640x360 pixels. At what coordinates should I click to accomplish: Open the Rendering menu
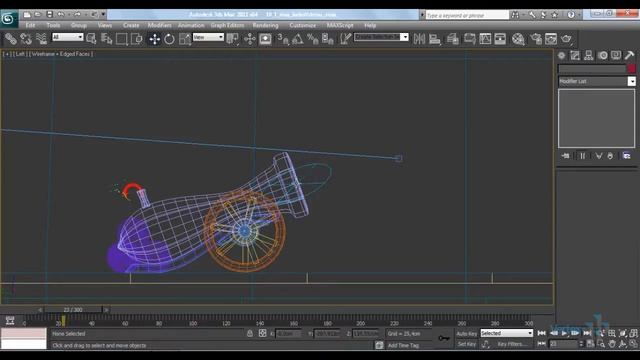(265, 25)
